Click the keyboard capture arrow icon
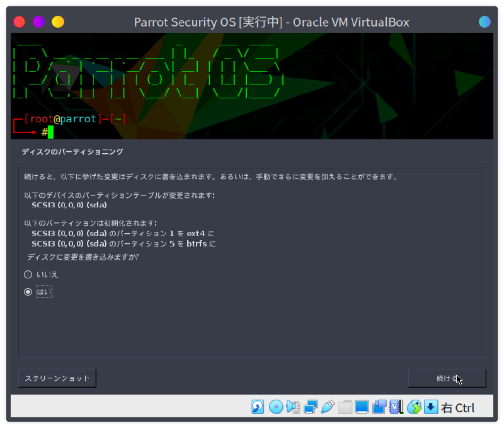504x428 pixels. pos(431,407)
